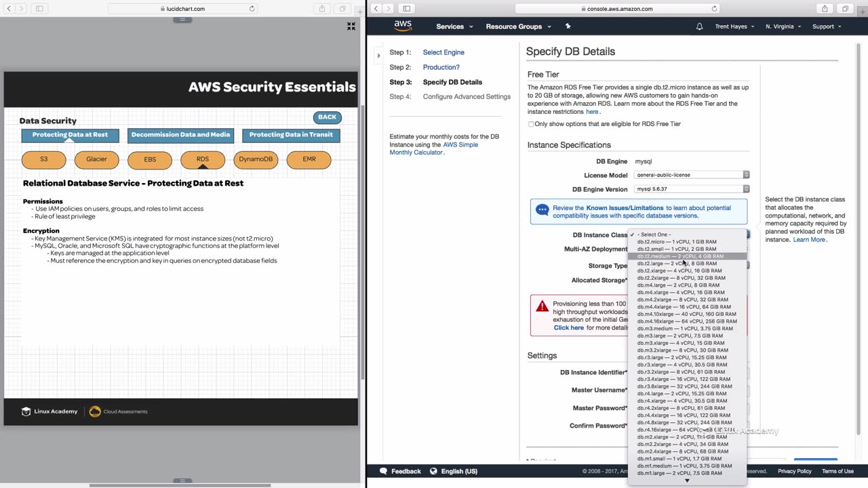Open the Services dropdown menu

pyautogui.click(x=454, y=26)
